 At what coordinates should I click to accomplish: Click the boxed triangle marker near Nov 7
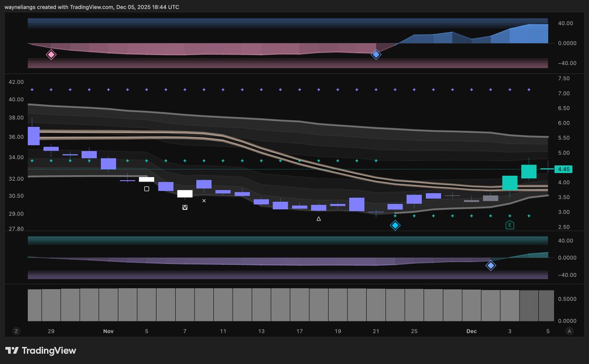click(185, 208)
